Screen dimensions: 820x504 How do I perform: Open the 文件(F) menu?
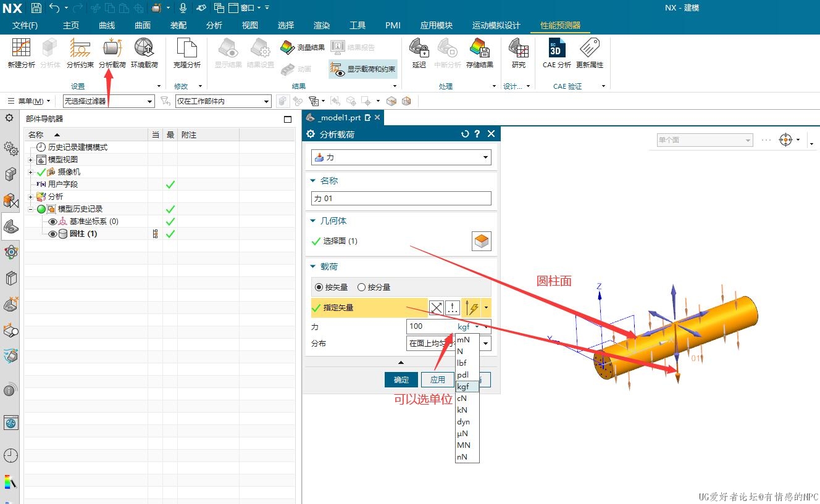tap(25, 25)
